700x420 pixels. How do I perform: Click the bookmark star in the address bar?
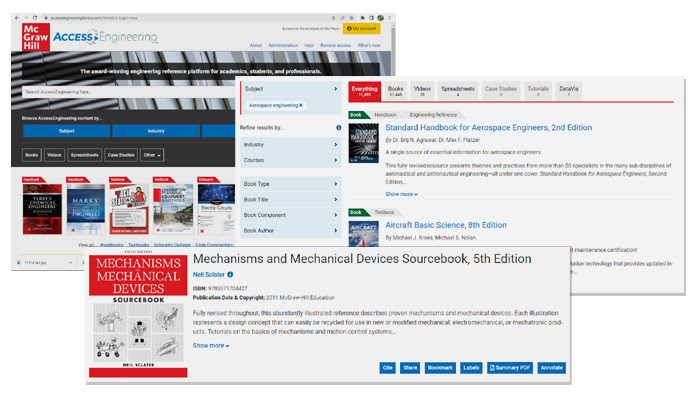pos(352,18)
